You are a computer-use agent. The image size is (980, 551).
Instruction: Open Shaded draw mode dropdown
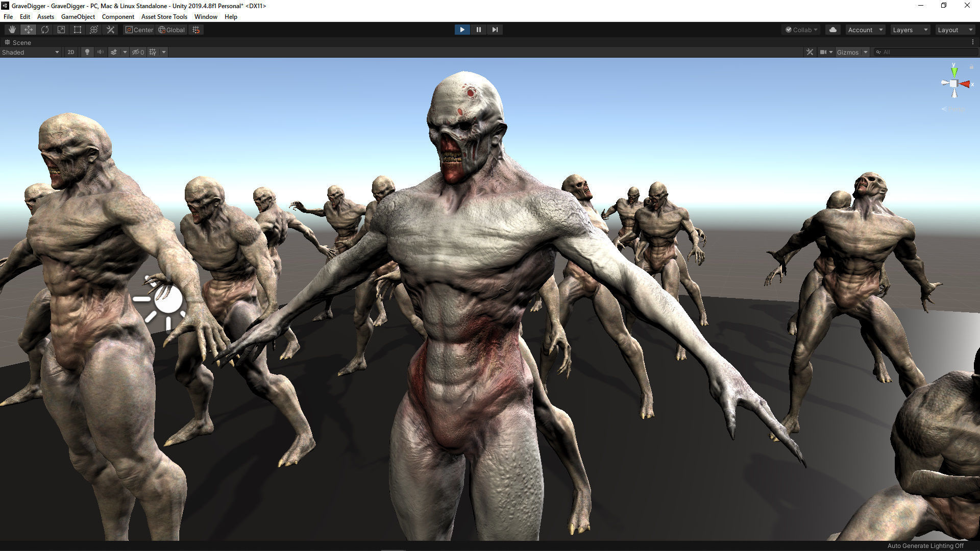[30, 52]
